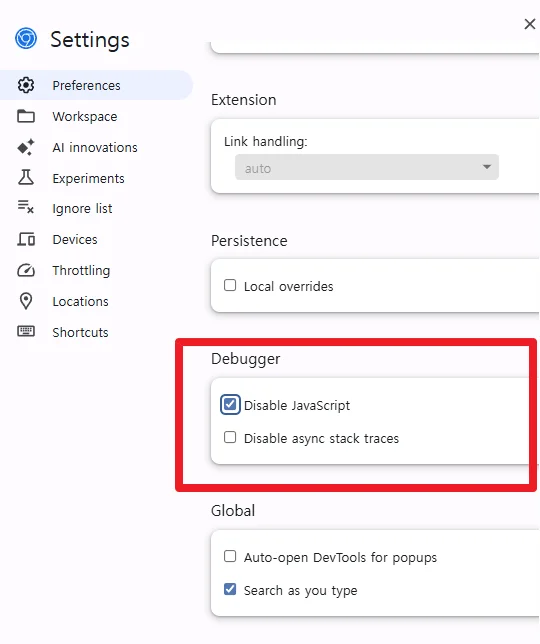Enable the Local overrides checkbox
Viewport: 540px width, 644px height.
pyautogui.click(x=230, y=285)
